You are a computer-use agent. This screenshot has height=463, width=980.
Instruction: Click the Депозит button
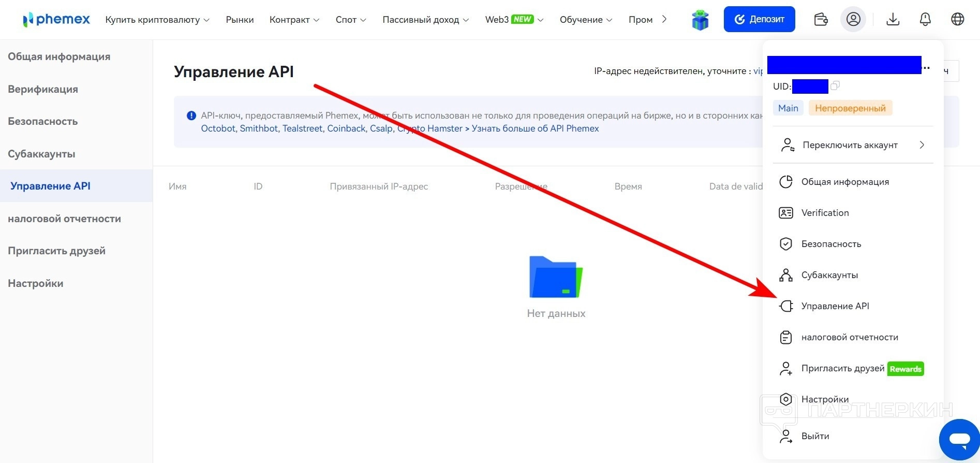[x=759, y=19]
